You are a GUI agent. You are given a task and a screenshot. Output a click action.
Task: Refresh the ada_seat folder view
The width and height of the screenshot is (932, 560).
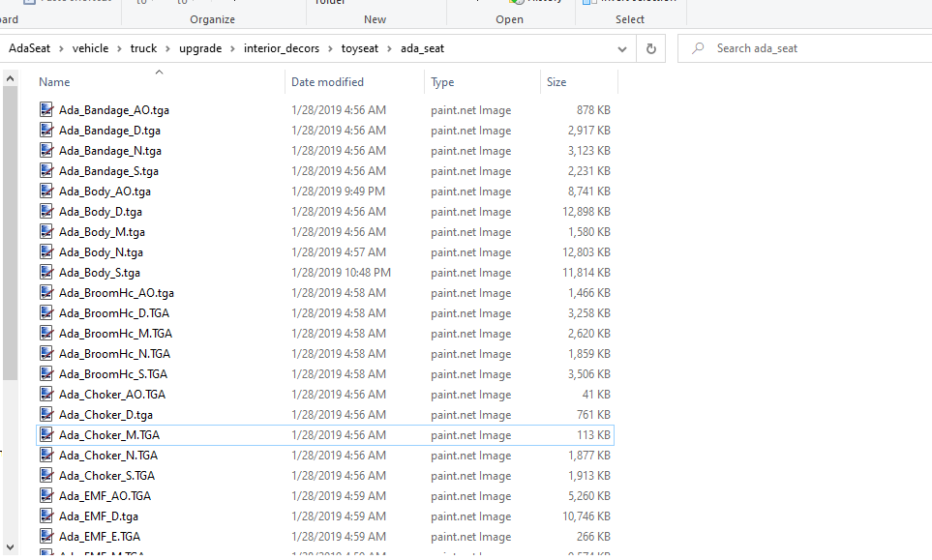coord(651,48)
